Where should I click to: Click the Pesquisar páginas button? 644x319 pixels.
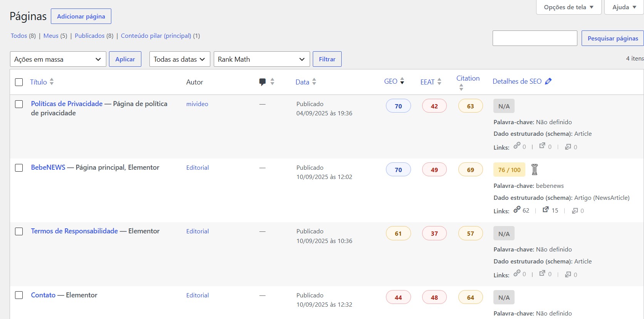612,38
